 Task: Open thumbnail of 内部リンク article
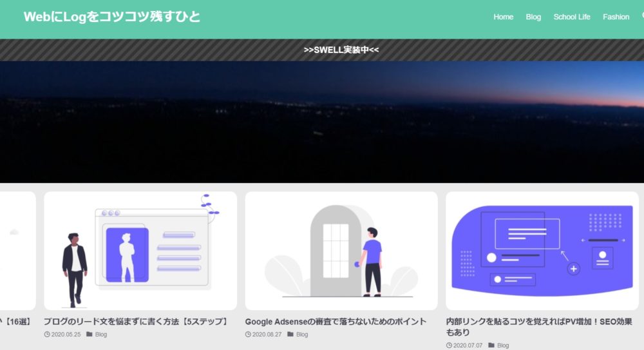tap(542, 251)
